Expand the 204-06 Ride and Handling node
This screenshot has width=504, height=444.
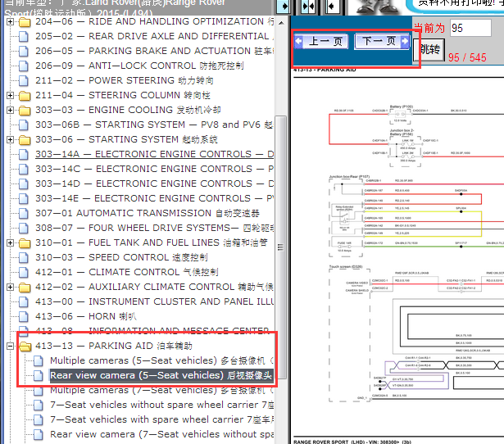click(11, 22)
